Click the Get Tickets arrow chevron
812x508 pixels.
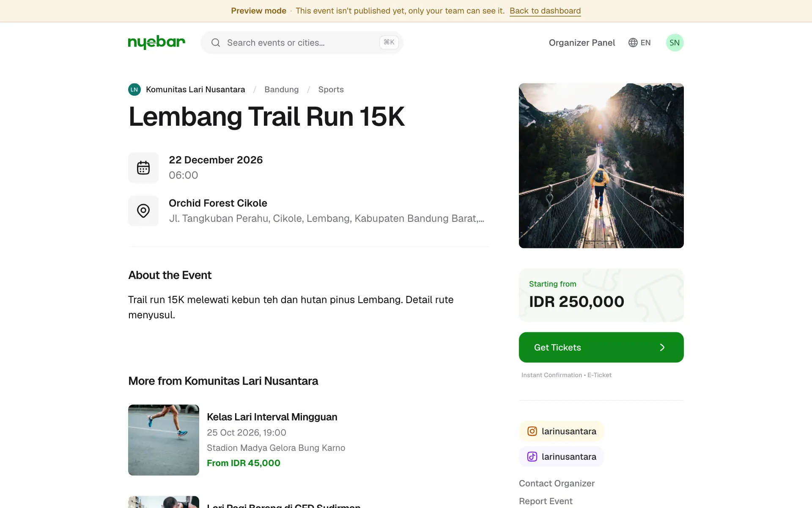tap(662, 348)
